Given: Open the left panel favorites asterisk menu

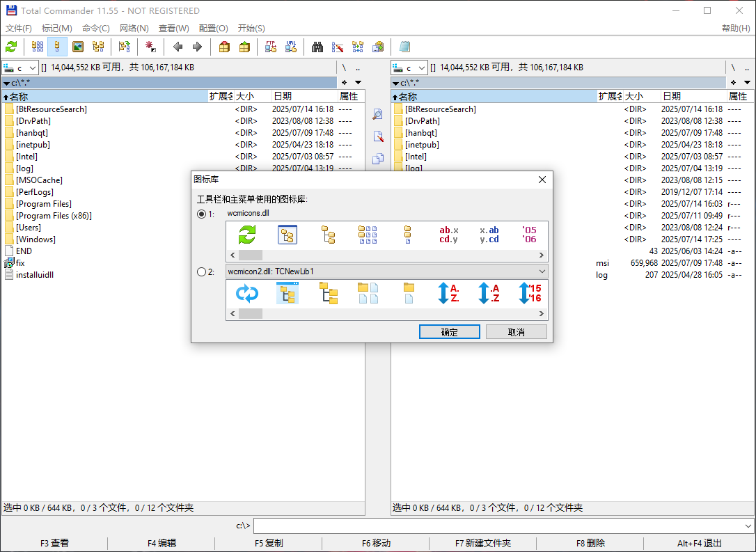Looking at the screenshot, I should pos(345,82).
